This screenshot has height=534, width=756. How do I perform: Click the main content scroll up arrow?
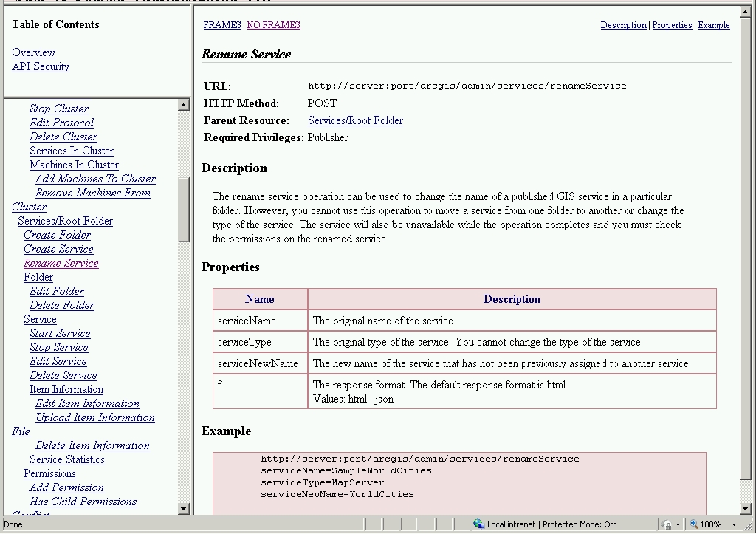tap(746, 13)
